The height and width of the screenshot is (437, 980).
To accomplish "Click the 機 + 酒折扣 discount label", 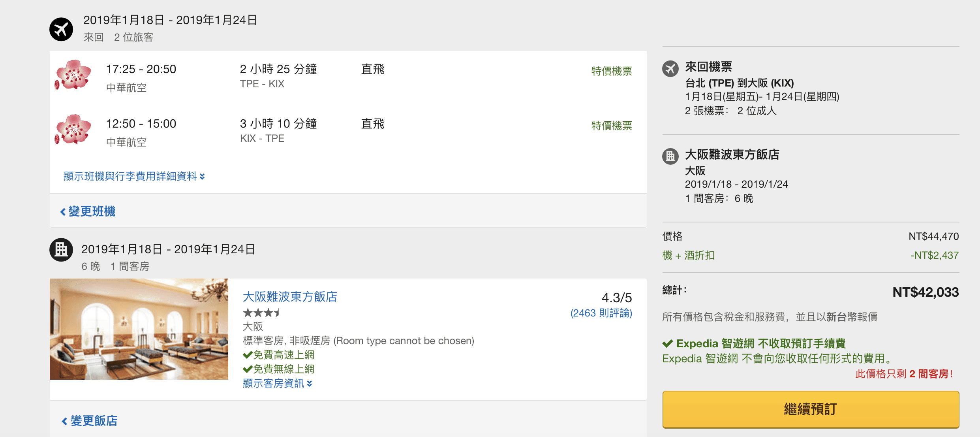I will pyautogui.click(x=689, y=255).
